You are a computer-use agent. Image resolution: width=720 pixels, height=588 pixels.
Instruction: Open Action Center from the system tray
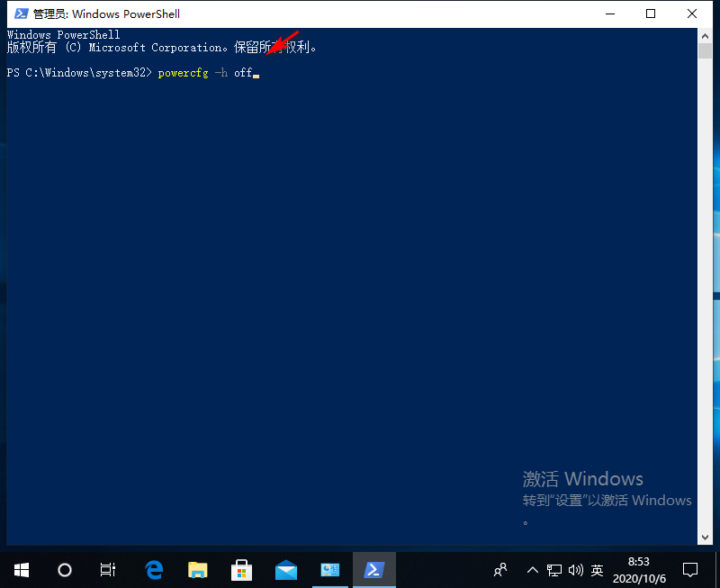(688, 570)
